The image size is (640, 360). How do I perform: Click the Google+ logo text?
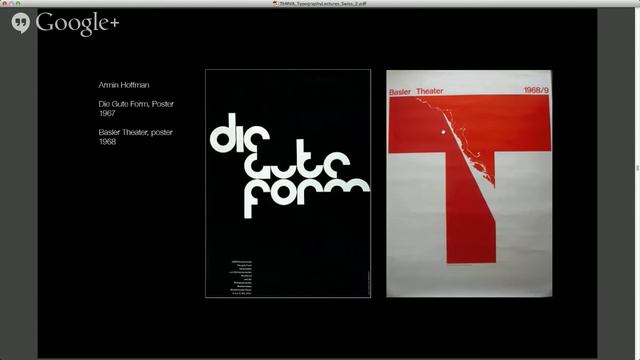[77, 23]
